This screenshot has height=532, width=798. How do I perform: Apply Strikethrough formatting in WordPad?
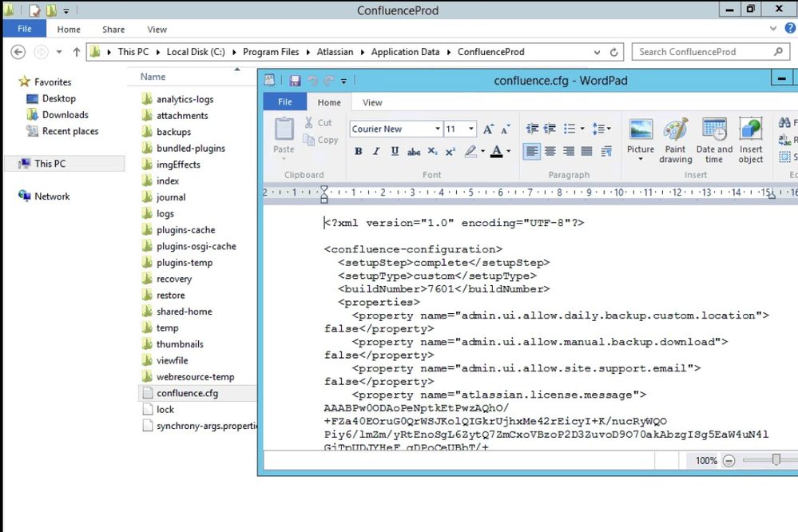coord(413,151)
